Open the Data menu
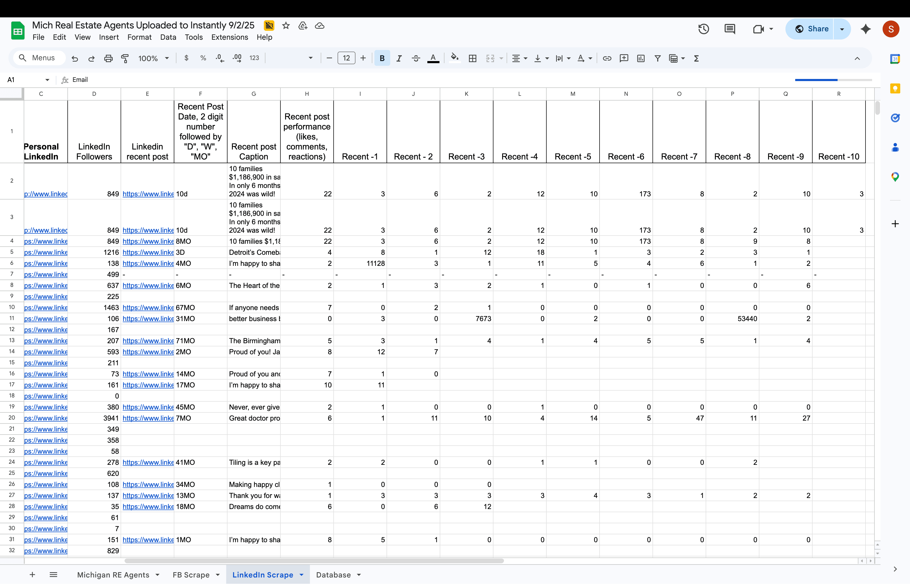This screenshot has width=910, height=588. 168,37
